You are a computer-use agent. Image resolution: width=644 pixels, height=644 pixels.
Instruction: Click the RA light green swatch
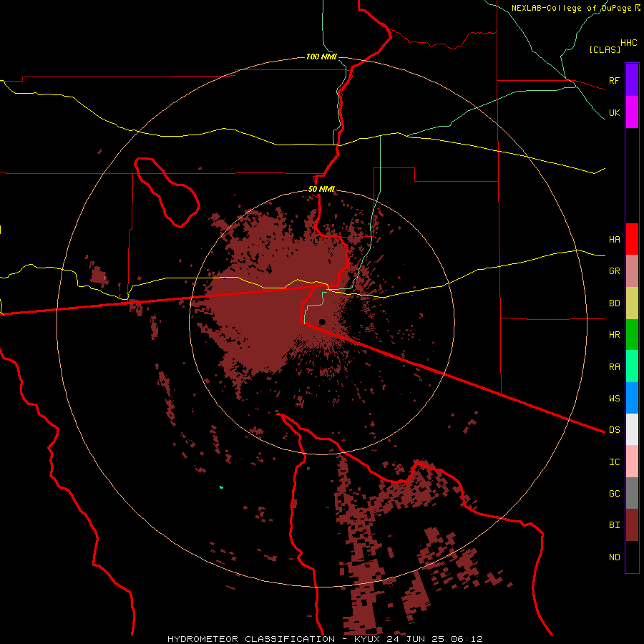pos(632,366)
